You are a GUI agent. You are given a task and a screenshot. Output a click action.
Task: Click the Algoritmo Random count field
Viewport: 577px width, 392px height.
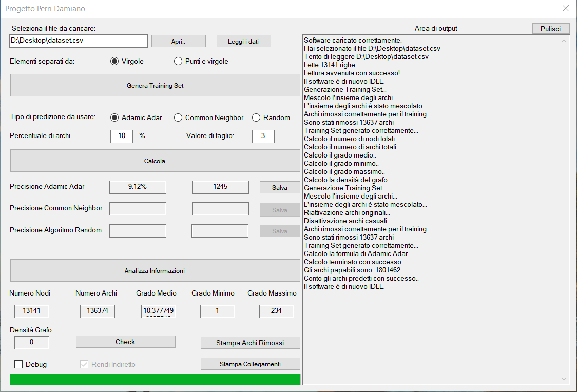pyautogui.click(x=220, y=231)
